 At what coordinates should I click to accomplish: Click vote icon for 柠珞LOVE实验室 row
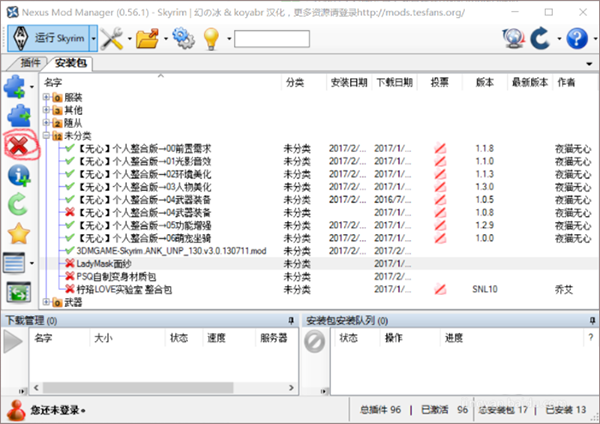point(440,289)
